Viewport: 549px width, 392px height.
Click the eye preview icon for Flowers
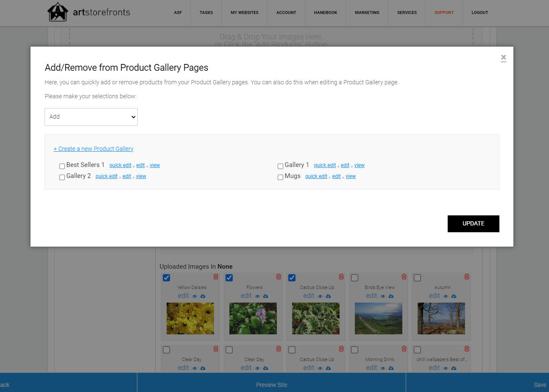coord(257,296)
